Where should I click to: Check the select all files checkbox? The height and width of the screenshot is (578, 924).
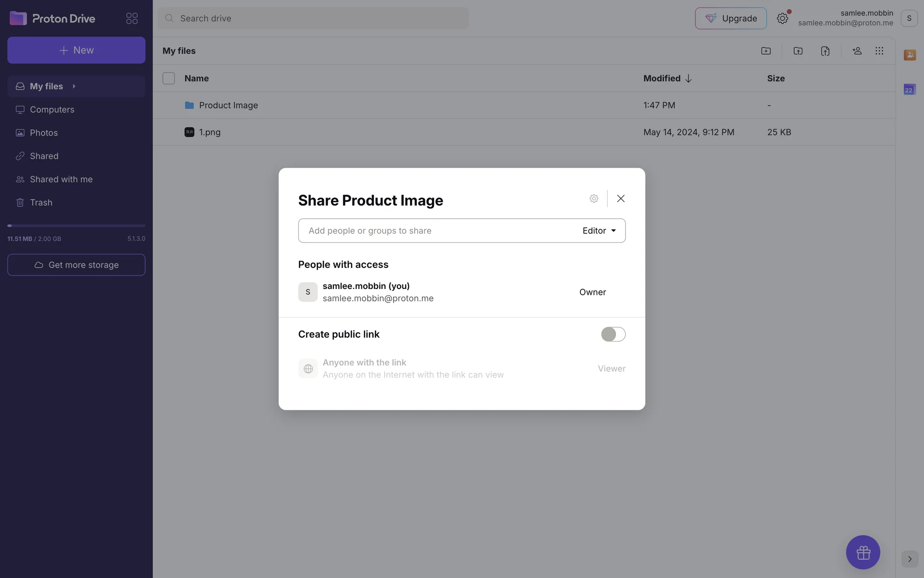tap(168, 79)
